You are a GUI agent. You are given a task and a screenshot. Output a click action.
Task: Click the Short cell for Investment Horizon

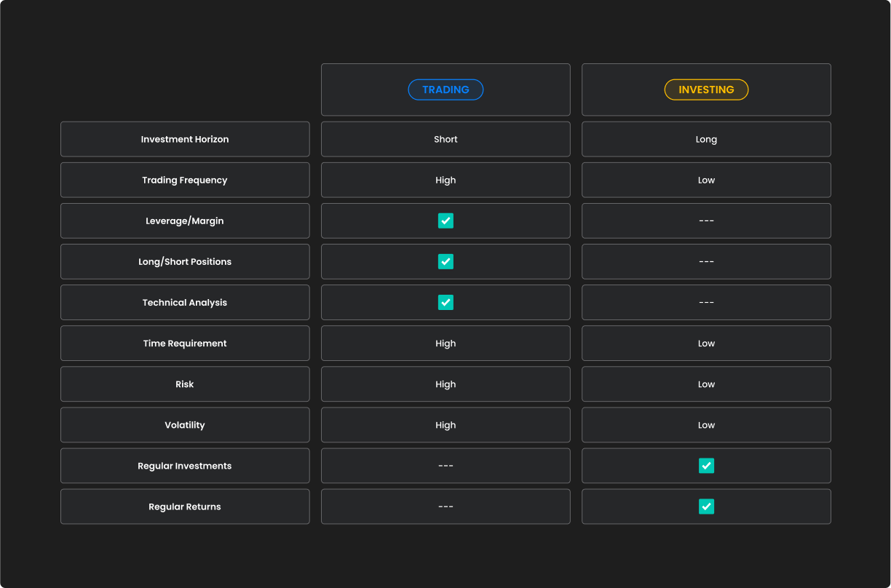point(445,139)
